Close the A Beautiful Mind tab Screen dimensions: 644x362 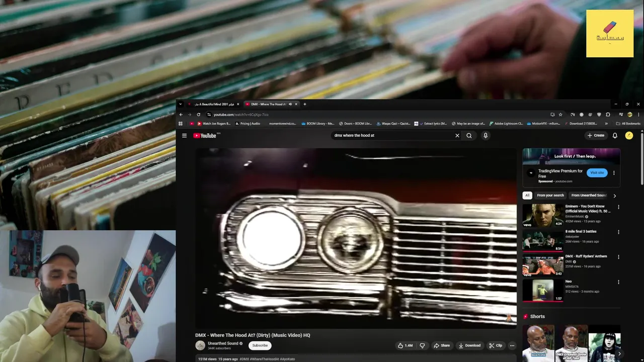coord(238,104)
